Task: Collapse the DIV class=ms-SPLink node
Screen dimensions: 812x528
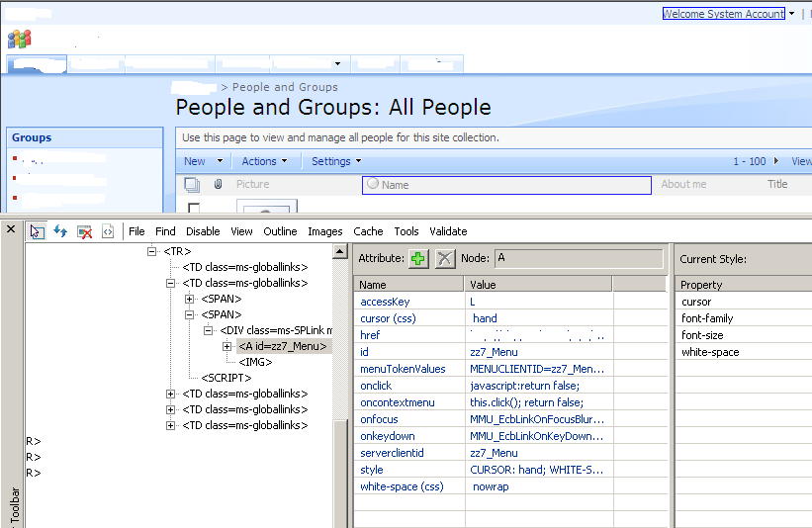Action: click(208, 330)
